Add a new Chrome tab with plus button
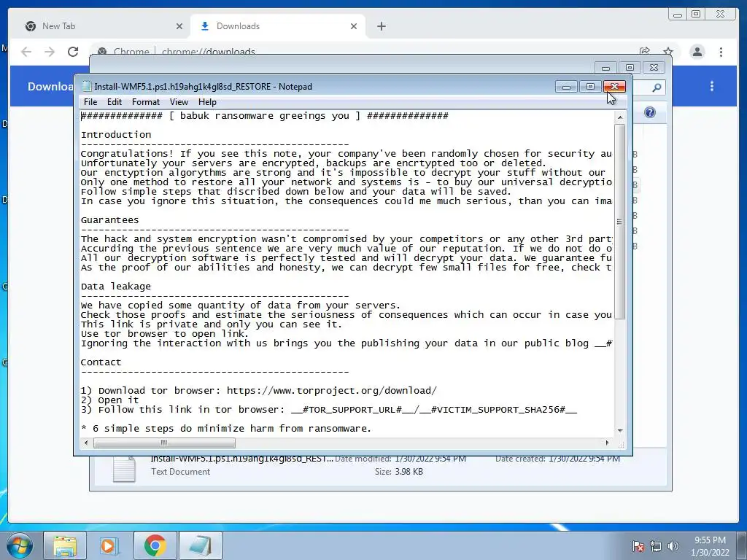Viewport: 747px width, 560px height. pyautogui.click(x=381, y=26)
